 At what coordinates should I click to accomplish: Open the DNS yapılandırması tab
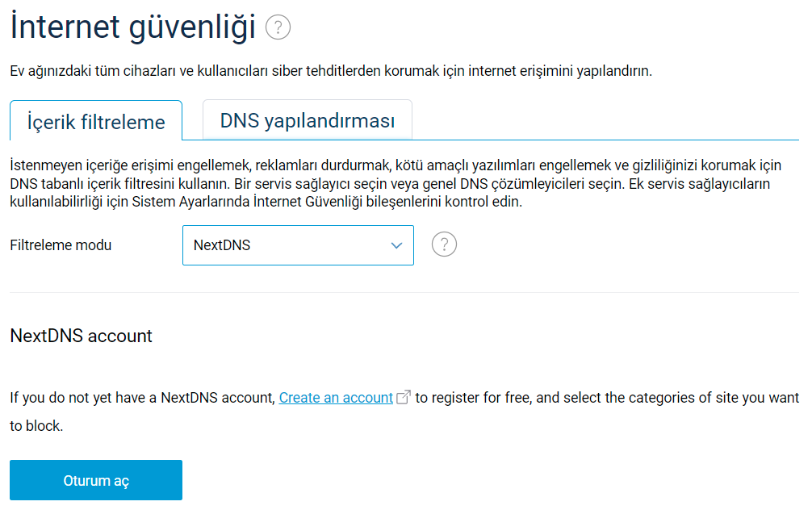[x=308, y=121]
